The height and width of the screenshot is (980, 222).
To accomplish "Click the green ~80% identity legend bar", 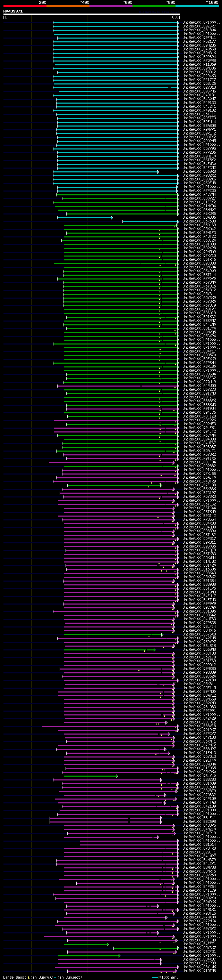I will [x=154, y=6].
